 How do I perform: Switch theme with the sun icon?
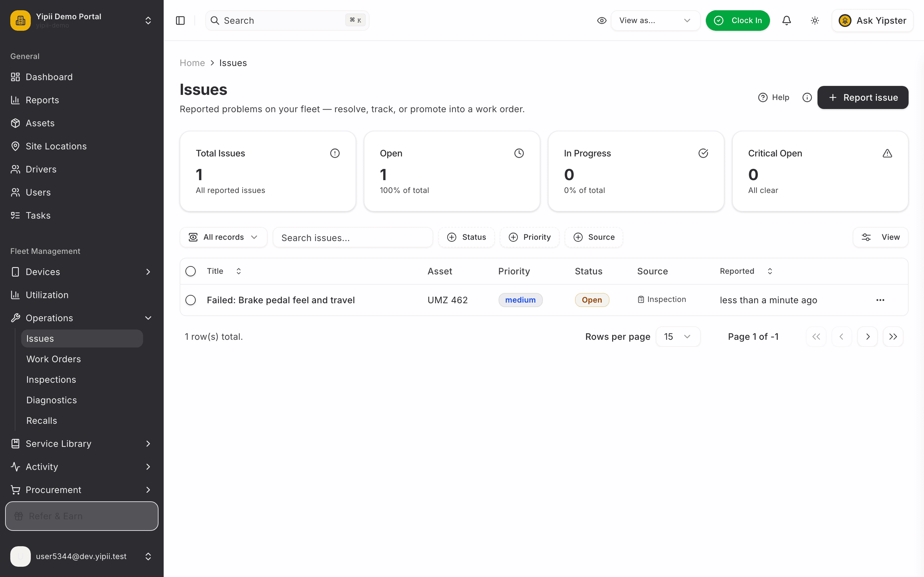815,21
